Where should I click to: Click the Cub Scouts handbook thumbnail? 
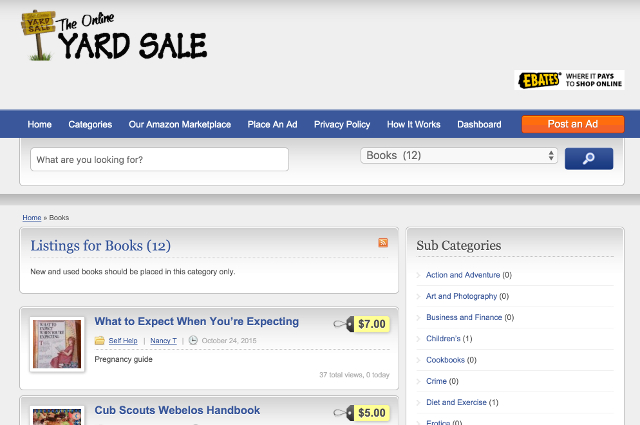(57, 416)
